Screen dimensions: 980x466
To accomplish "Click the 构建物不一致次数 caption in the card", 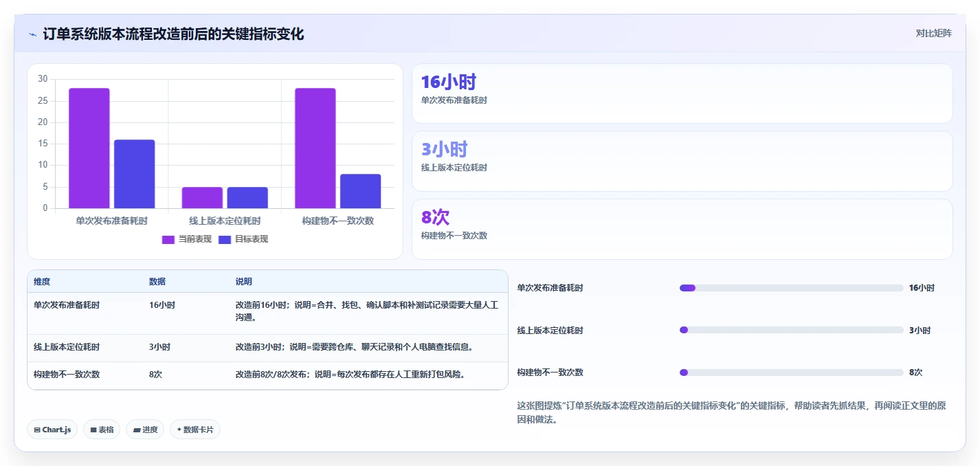I will [x=454, y=236].
